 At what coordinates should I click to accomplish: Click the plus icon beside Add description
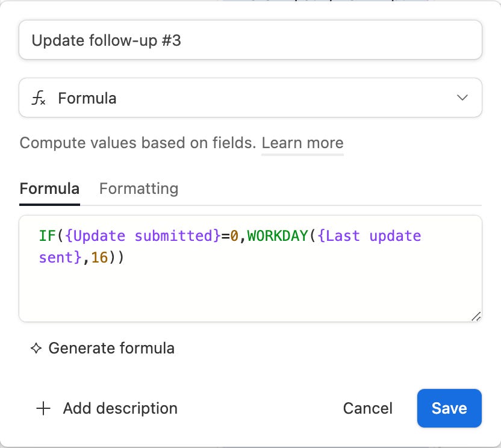(43, 408)
